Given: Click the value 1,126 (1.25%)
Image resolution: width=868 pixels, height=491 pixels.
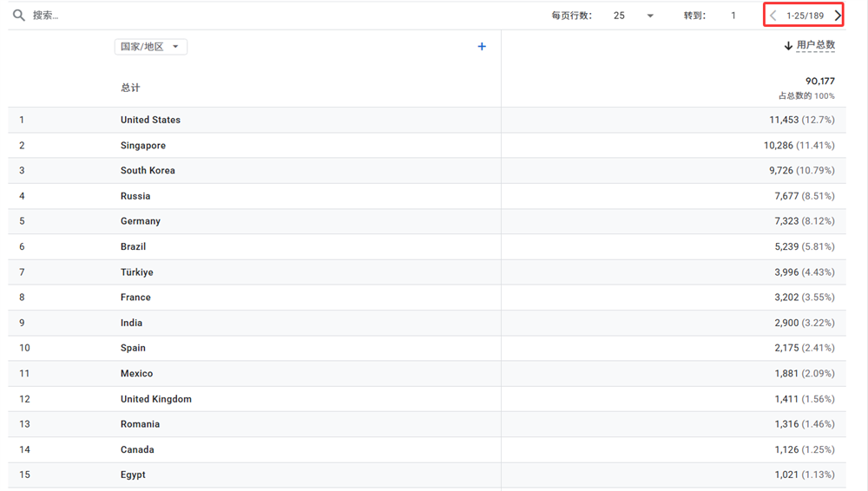Looking at the screenshot, I should coord(805,449).
